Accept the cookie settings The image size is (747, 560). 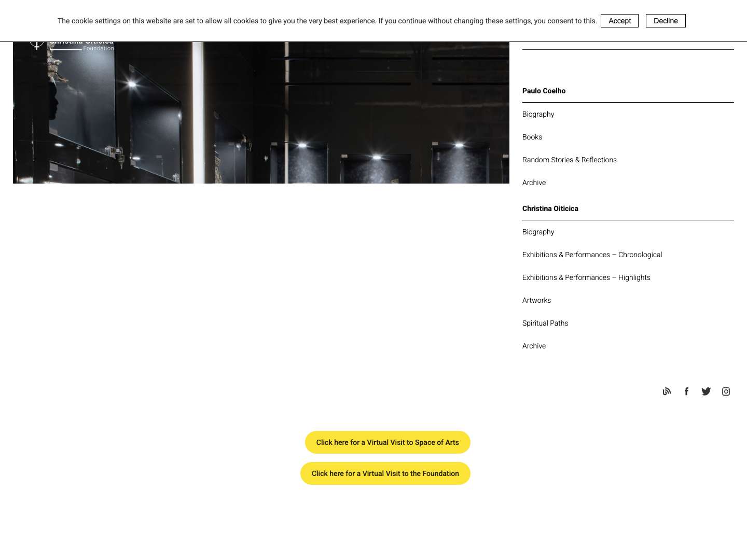(x=619, y=21)
